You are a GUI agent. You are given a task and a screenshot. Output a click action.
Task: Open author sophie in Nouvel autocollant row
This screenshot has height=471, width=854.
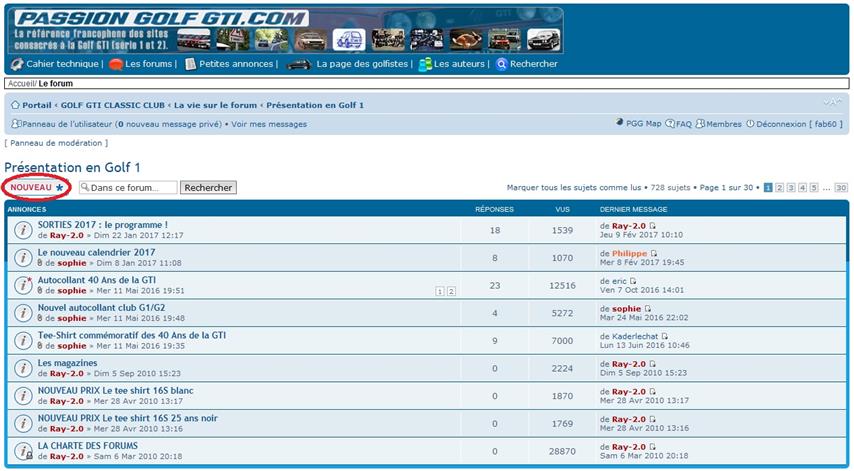[x=72, y=318]
